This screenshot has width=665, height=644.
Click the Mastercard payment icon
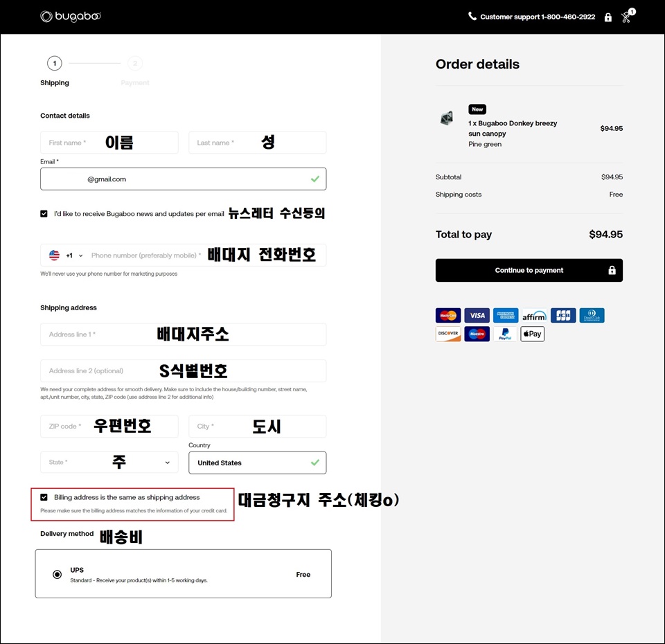[448, 316]
